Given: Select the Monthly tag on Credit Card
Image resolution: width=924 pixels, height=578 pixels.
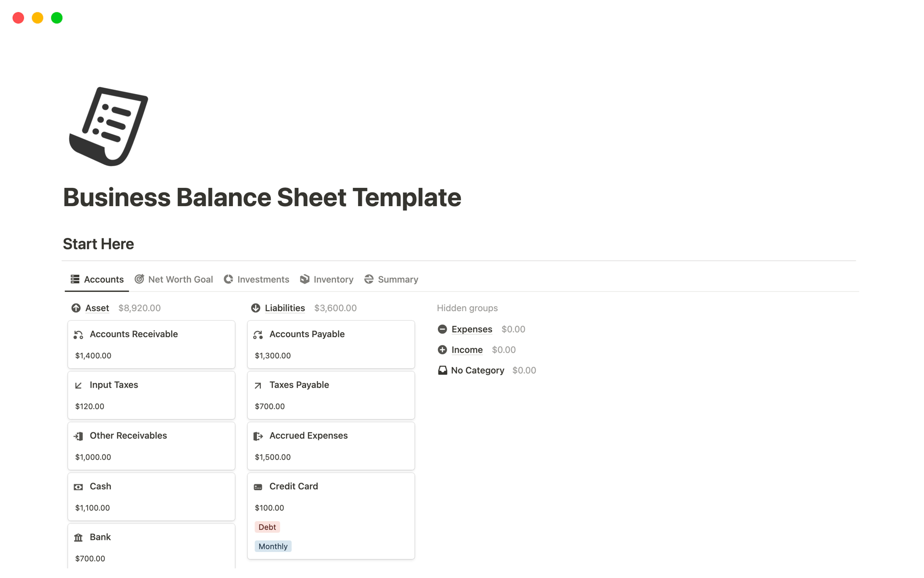Looking at the screenshot, I should point(273,546).
